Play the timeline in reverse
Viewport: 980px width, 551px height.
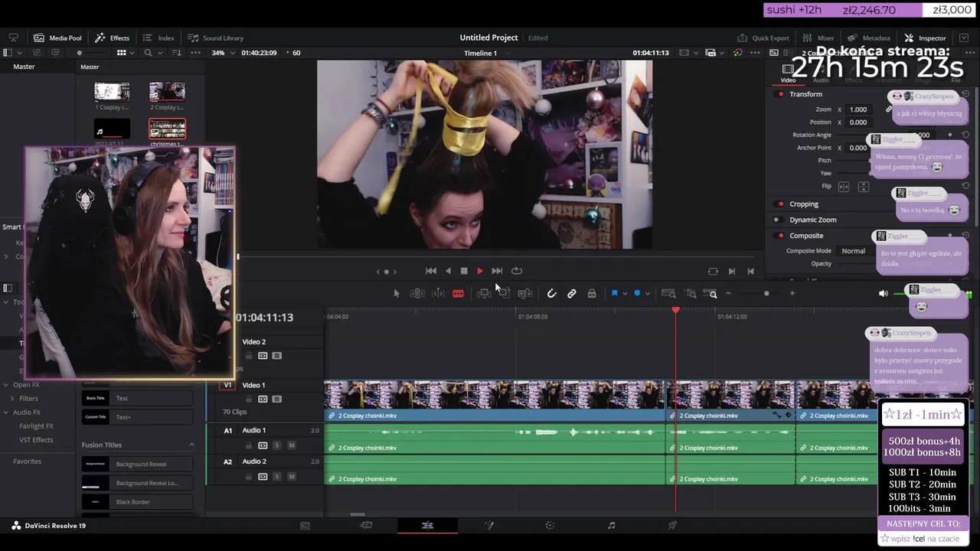448,271
